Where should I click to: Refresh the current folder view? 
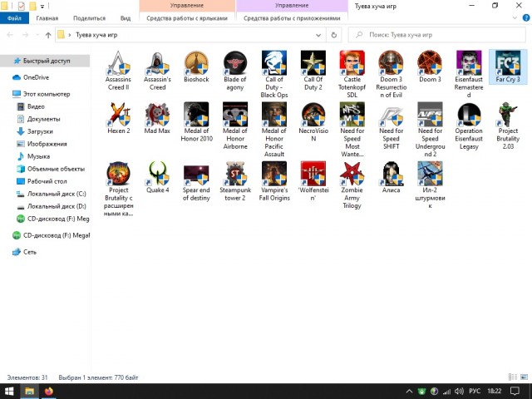[x=334, y=35]
